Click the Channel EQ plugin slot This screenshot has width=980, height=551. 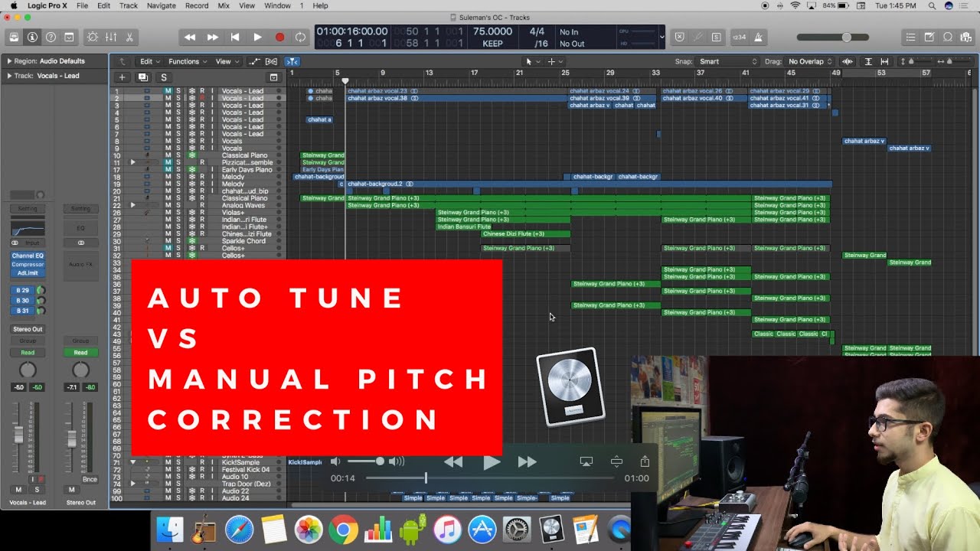(28, 256)
